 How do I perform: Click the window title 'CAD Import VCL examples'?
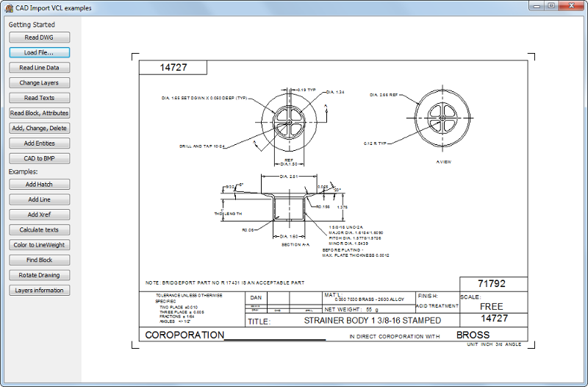click(x=53, y=8)
